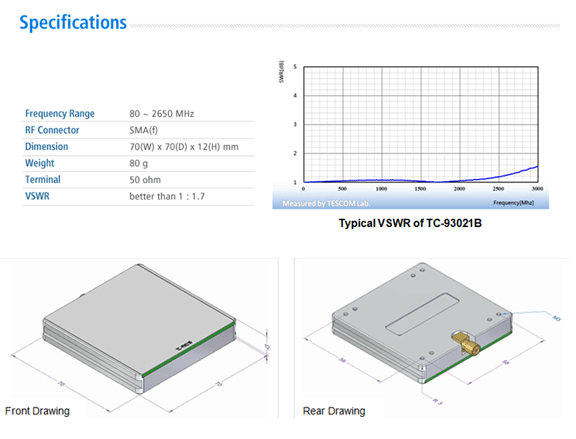Click the Frequency[Mhz] axis label
The height and width of the screenshot is (439, 576).
pyautogui.click(x=514, y=203)
